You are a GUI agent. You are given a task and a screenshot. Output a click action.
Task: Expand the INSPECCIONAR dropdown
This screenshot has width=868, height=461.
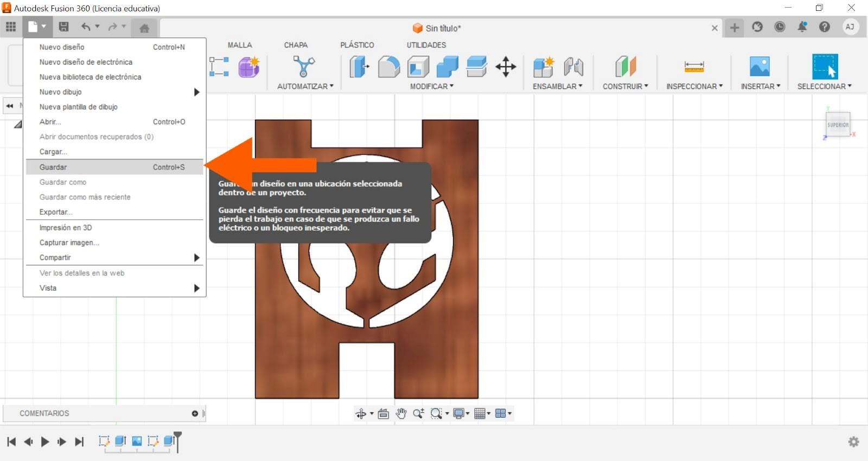(x=694, y=86)
